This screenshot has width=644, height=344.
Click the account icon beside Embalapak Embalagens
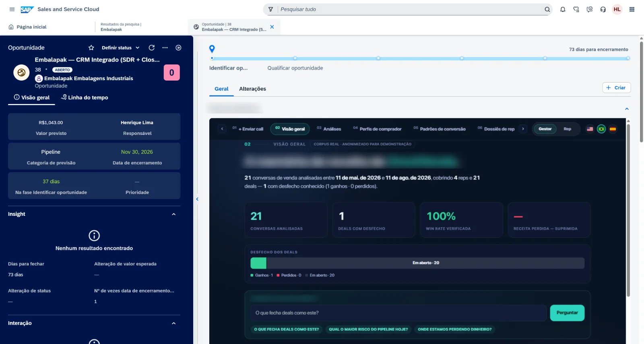(39, 79)
